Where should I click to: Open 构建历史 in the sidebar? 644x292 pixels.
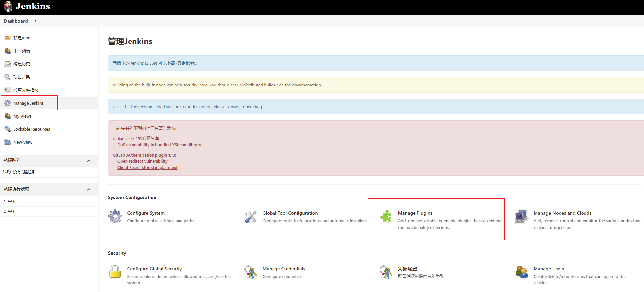click(22, 64)
